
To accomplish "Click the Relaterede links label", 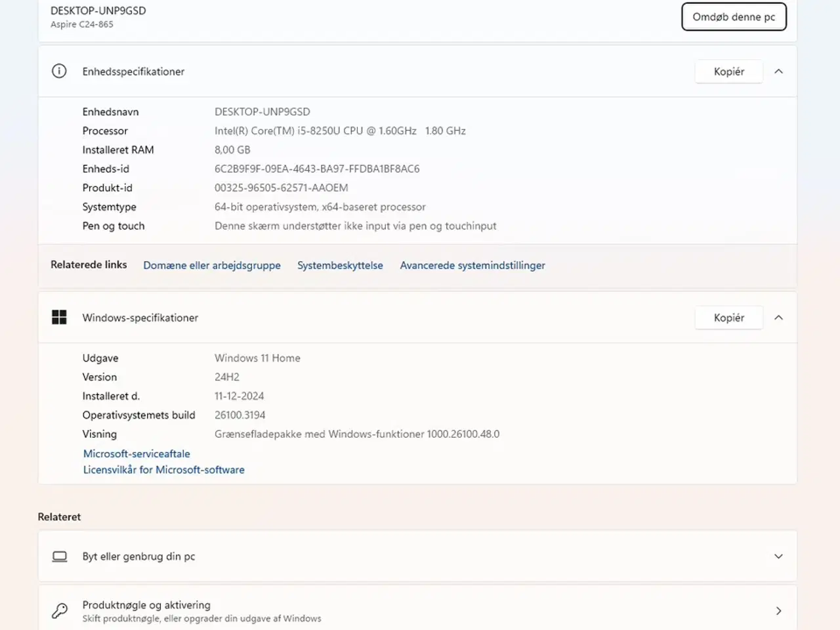I will click(x=89, y=264).
